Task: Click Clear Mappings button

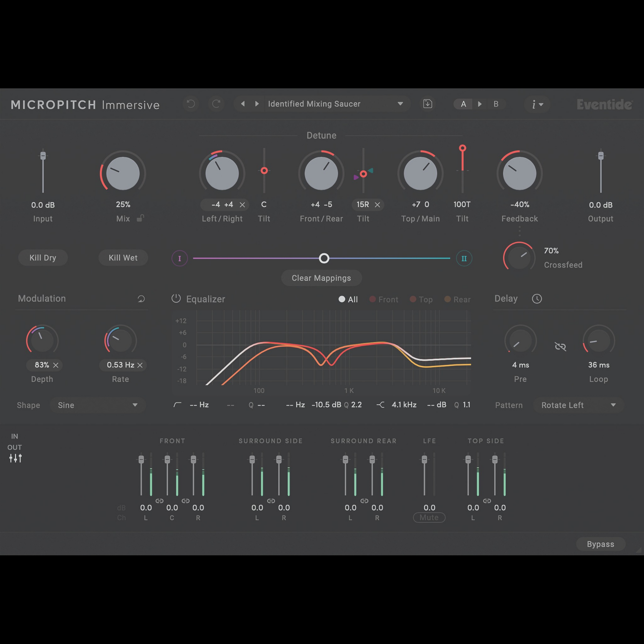Action: pos(321,278)
